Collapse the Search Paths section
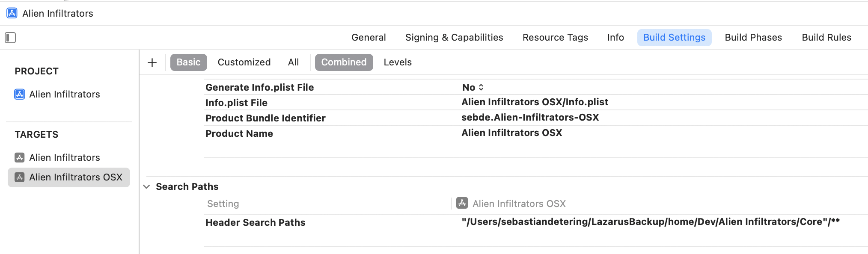Screen dimensions: 868x254 click(x=147, y=187)
